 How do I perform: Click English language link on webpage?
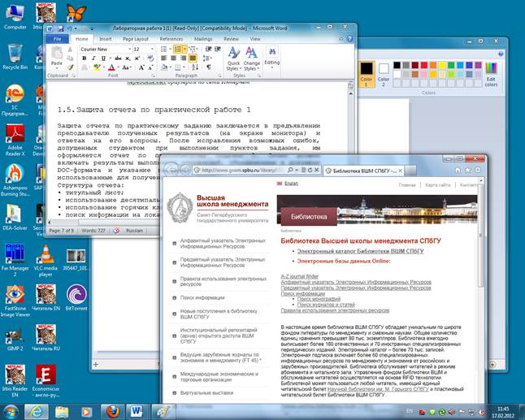(x=291, y=184)
